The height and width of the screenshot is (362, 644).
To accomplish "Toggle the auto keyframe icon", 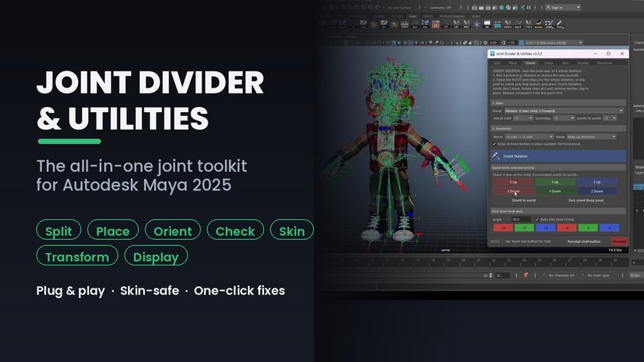I will [x=526, y=275].
